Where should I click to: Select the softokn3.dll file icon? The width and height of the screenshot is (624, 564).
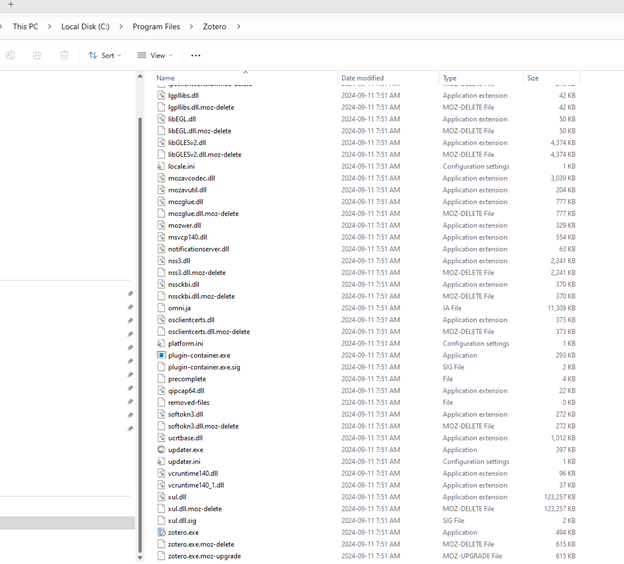tap(161, 414)
